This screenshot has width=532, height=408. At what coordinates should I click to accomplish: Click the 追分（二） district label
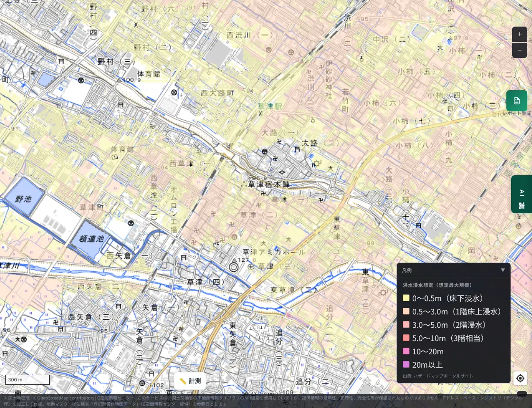[x=315, y=381]
